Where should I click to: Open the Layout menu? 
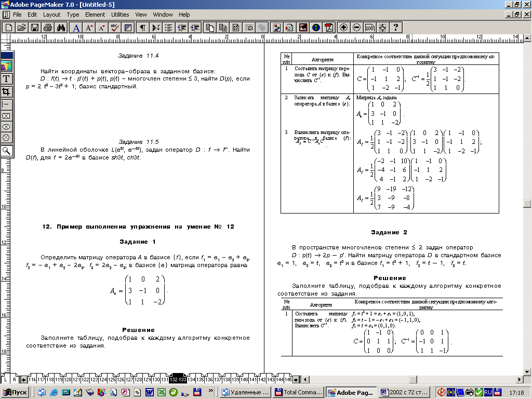pyautogui.click(x=51, y=15)
